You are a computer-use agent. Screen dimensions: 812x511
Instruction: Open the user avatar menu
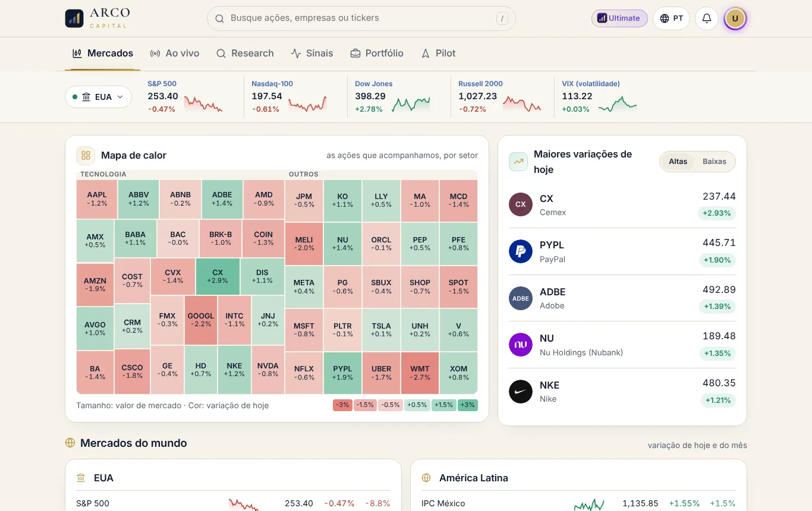[x=735, y=18]
